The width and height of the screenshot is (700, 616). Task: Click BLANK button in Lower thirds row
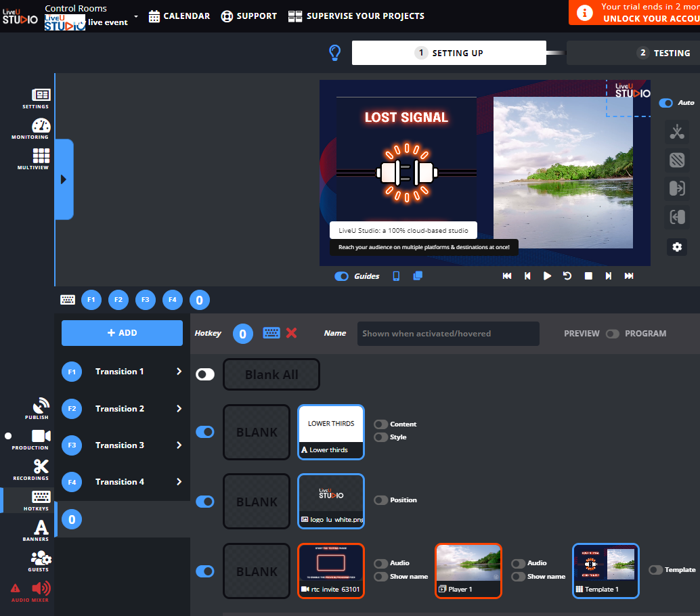257,432
